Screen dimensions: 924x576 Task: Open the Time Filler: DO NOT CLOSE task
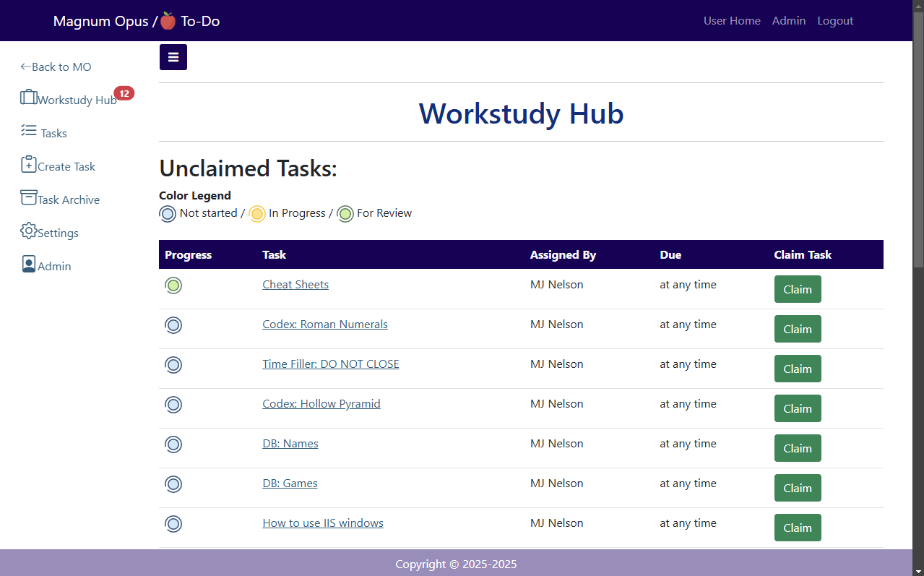(x=331, y=364)
